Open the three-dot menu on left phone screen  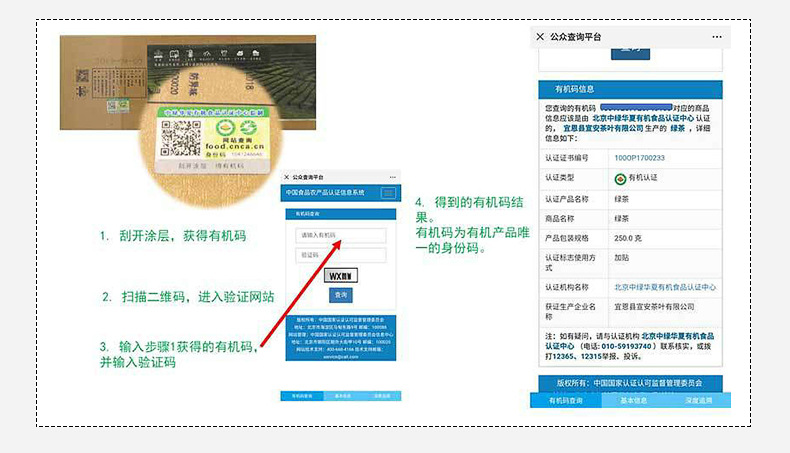pos(393,176)
